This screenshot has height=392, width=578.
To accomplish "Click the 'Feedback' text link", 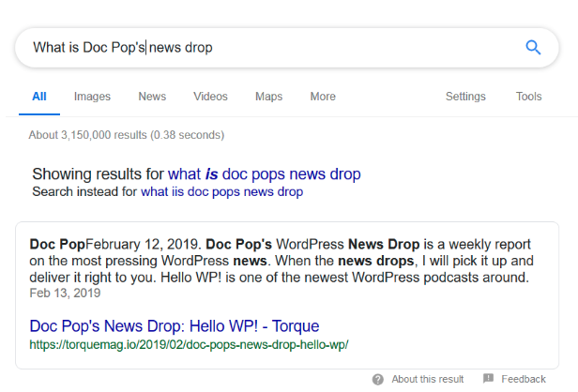I will (523, 379).
